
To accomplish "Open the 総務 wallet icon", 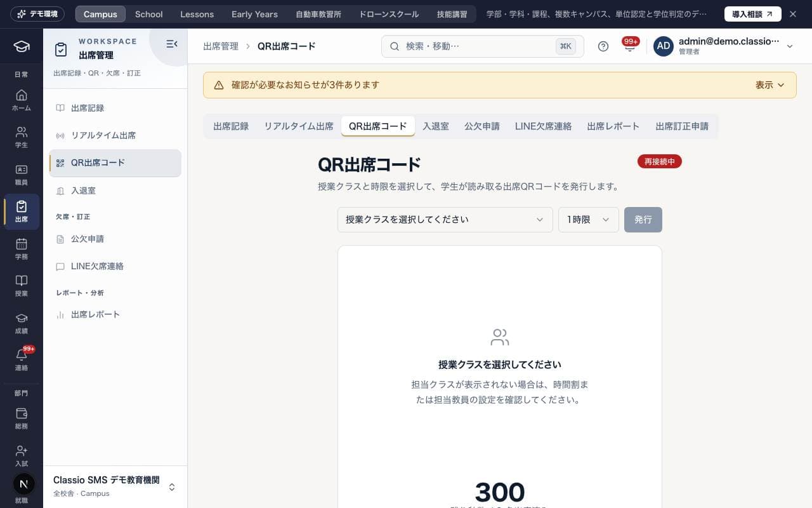I will (22, 418).
